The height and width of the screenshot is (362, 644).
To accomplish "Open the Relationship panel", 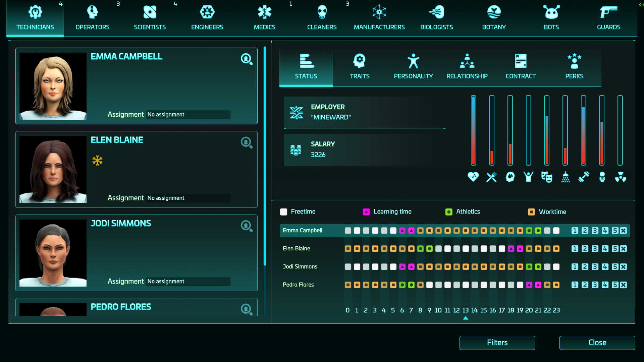I will (467, 67).
